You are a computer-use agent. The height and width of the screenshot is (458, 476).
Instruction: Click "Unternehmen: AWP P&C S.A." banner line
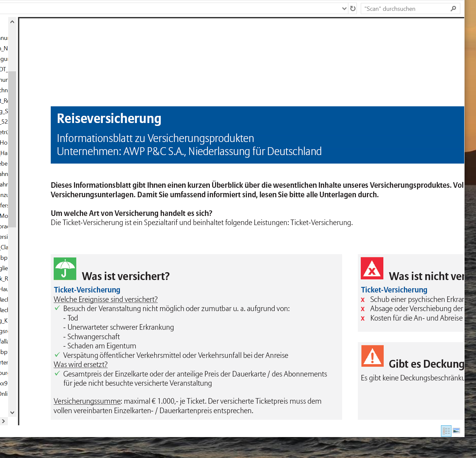tap(189, 151)
